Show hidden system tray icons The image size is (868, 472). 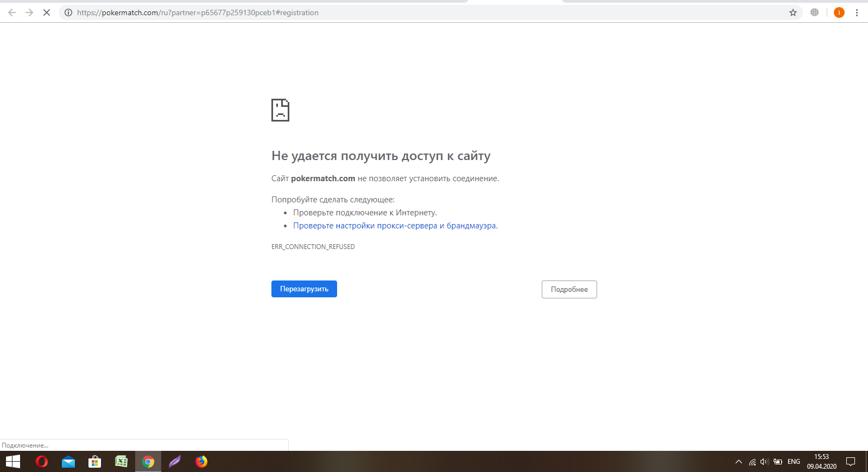(x=738, y=462)
